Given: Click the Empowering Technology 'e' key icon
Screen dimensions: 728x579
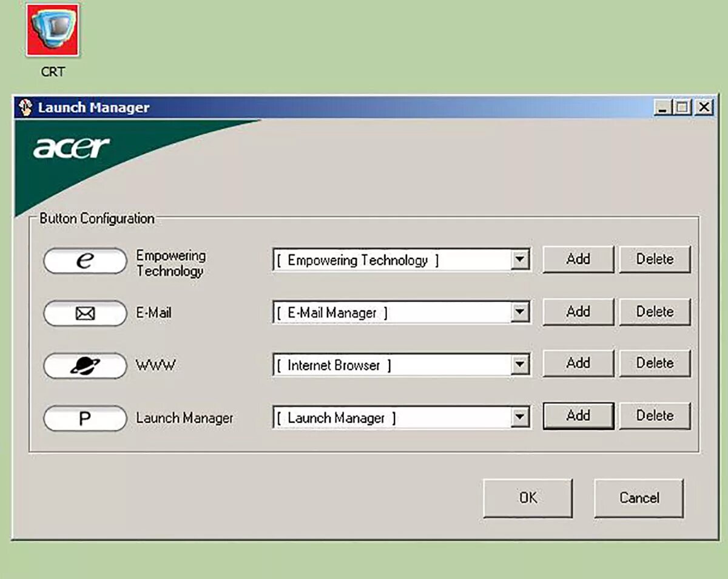Looking at the screenshot, I should tap(85, 261).
